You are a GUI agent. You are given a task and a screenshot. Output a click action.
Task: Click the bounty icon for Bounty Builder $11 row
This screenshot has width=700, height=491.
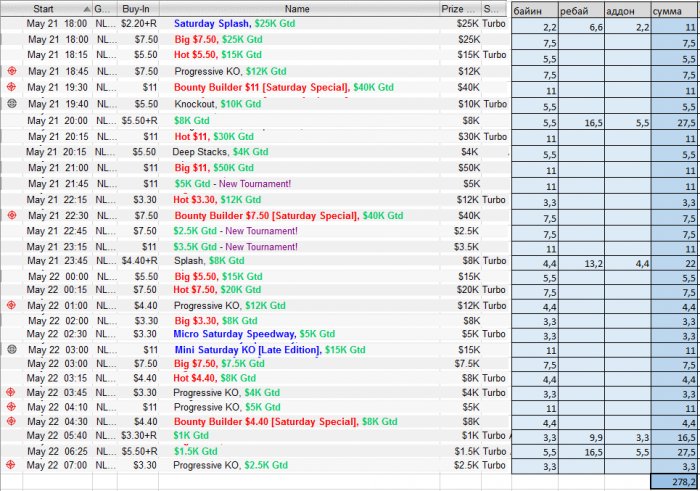pyautogui.click(x=11, y=88)
